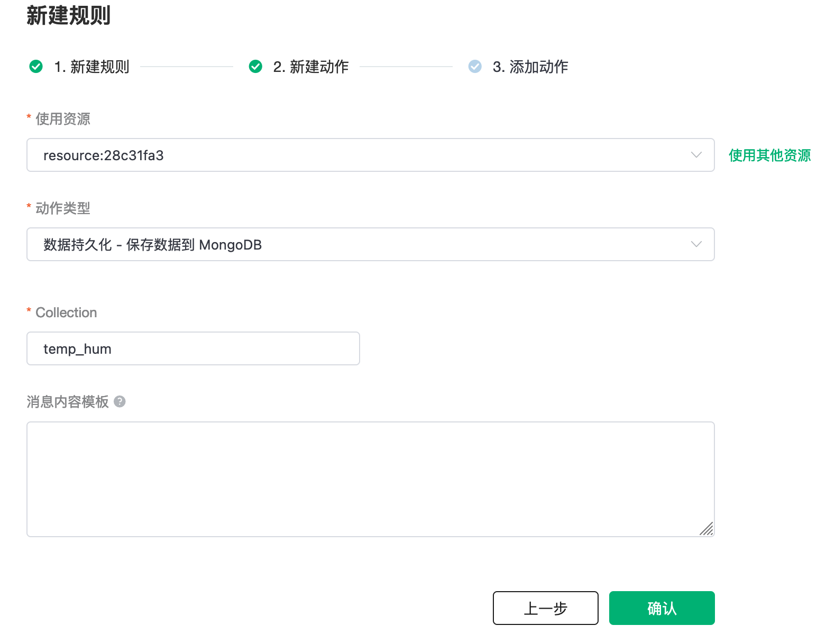Click the Collection field label
The height and width of the screenshot is (644, 826).
[x=66, y=312]
